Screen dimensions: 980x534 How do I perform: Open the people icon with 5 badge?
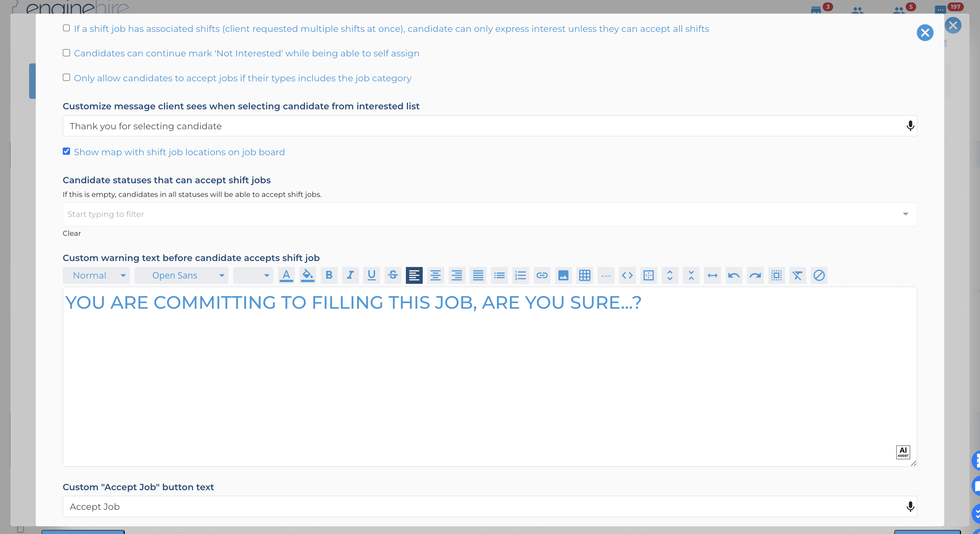pos(899,10)
